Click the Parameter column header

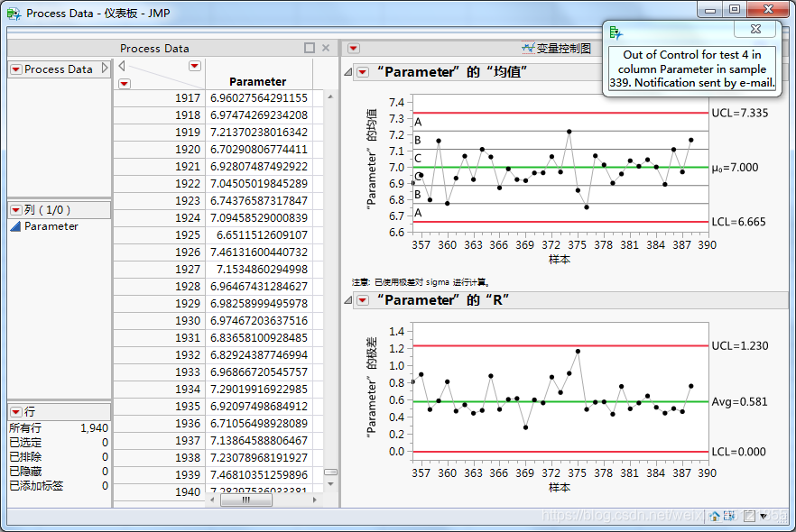tap(258, 82)
